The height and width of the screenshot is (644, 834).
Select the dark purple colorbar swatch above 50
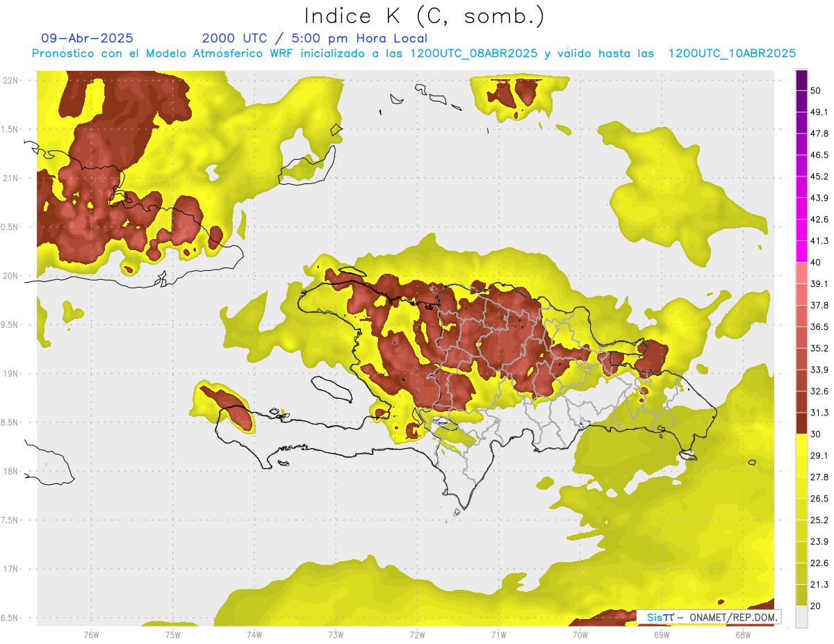coord(802,80)
